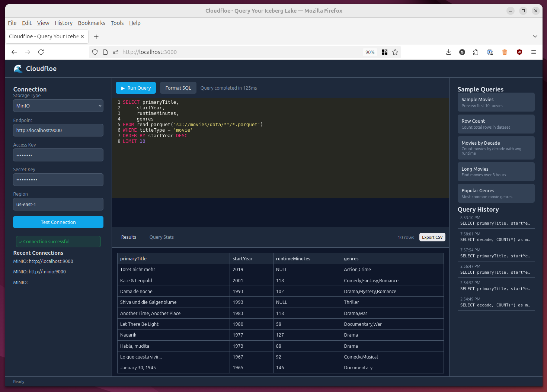Click the Cloudfloe wave logo
The image size is (547, 392).
point(18,68)
